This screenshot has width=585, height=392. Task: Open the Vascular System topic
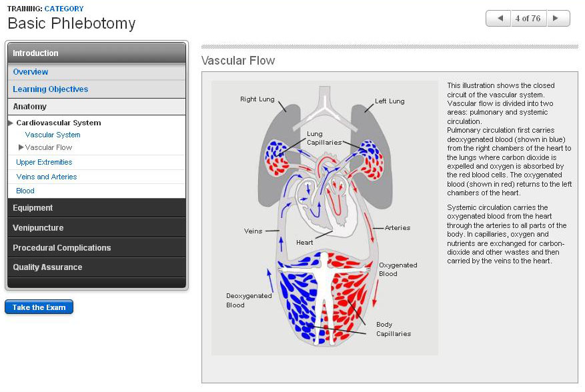(53, 135)
